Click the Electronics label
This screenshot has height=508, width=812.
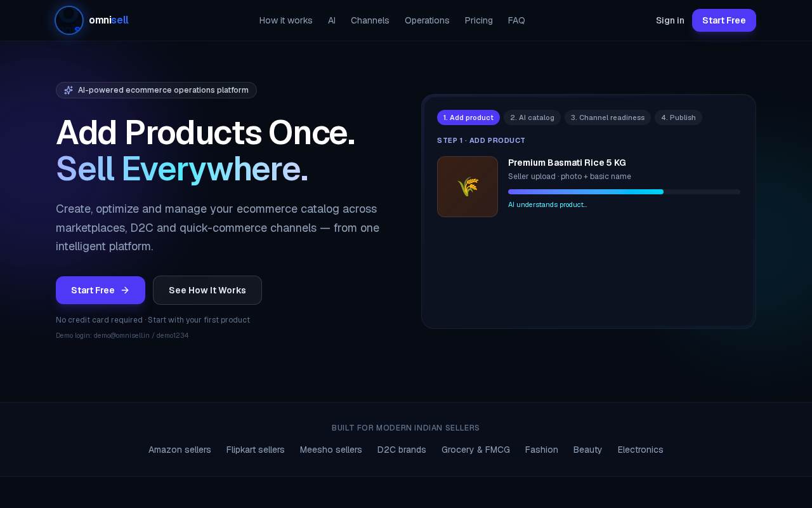[x=641, y=450]
